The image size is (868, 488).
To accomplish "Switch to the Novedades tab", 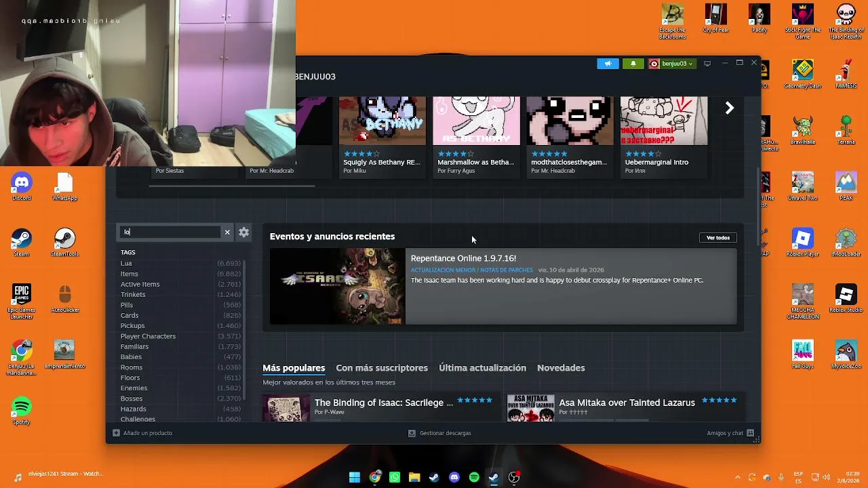I will click(x=561, y=368).
